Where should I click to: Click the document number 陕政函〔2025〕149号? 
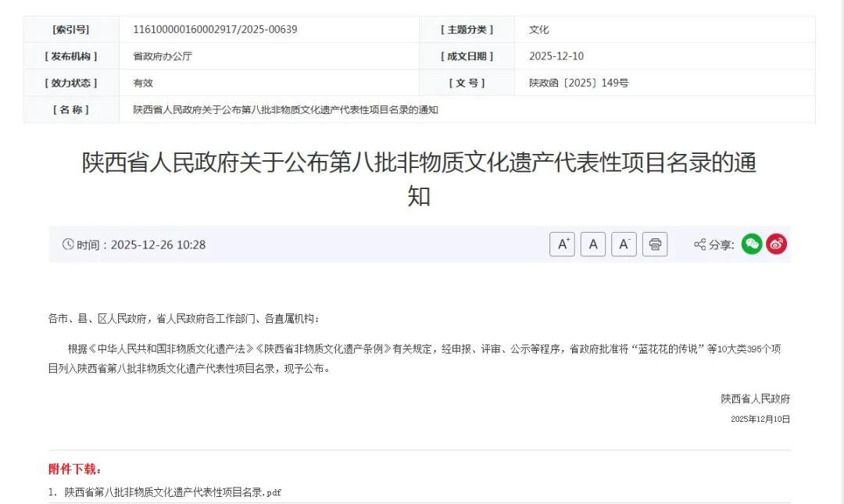(x=578, y=83)
